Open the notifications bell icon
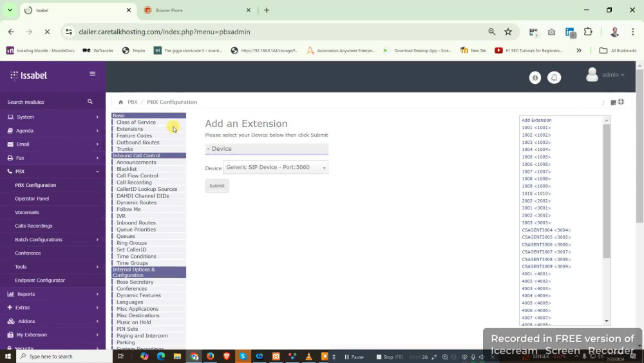 tap(554, 77)
